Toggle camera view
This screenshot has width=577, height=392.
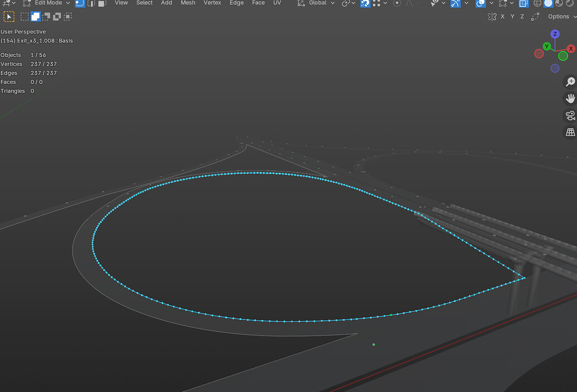(570, 115)
